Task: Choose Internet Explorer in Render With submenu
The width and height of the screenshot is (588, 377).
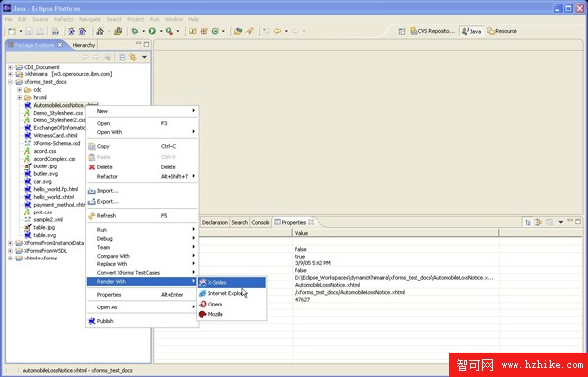Action: [x=231, y=293]
